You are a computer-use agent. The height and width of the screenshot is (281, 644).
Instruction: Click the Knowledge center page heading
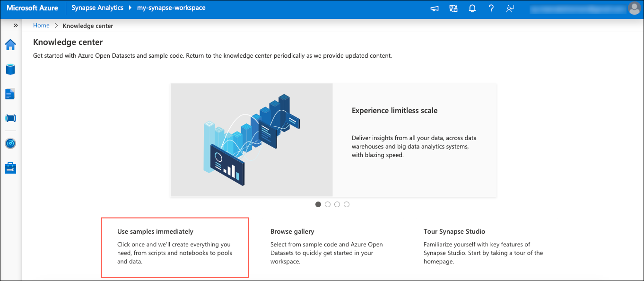68,42
